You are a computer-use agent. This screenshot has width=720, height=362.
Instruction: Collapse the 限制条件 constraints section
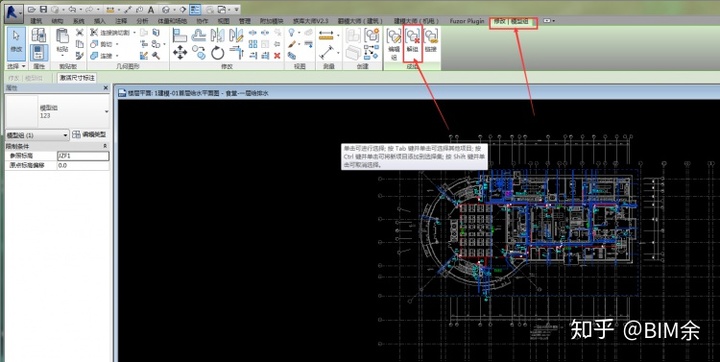(x=105, y=146)
